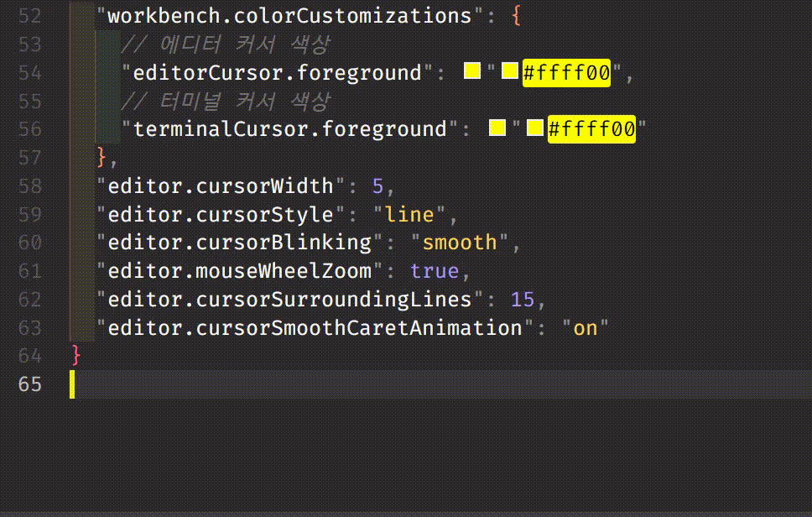Click the opening brace on line 52
The height and width of the screenshot is (517, 812).
(516, 16)
